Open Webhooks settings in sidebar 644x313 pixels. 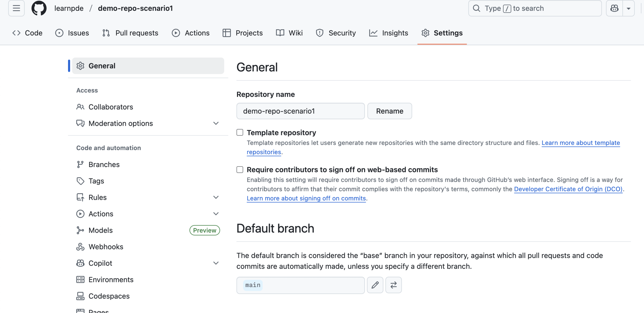tap(106, 247)
